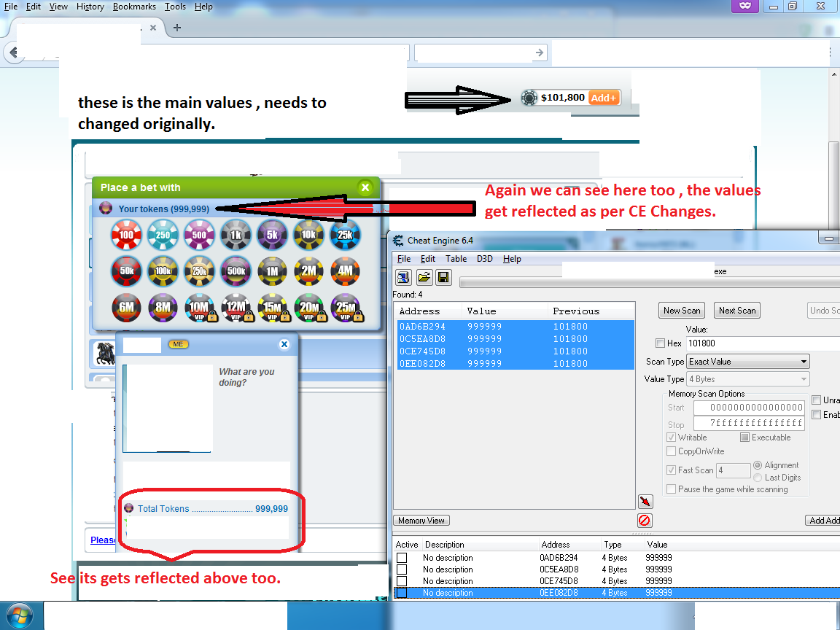Enable the Hex checkbox
This screenshot has width=840, height=630.
click(x=660, y=343)
